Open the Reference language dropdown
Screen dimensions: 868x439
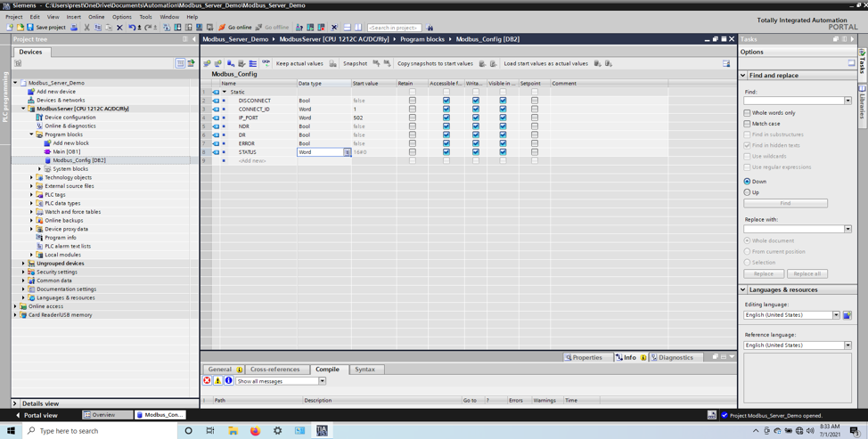848,346
